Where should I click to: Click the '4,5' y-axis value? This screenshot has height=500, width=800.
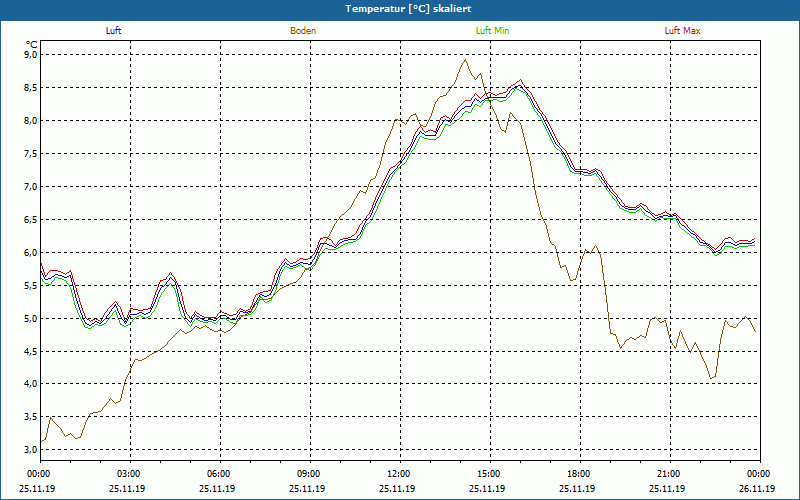tap(31, 352)
